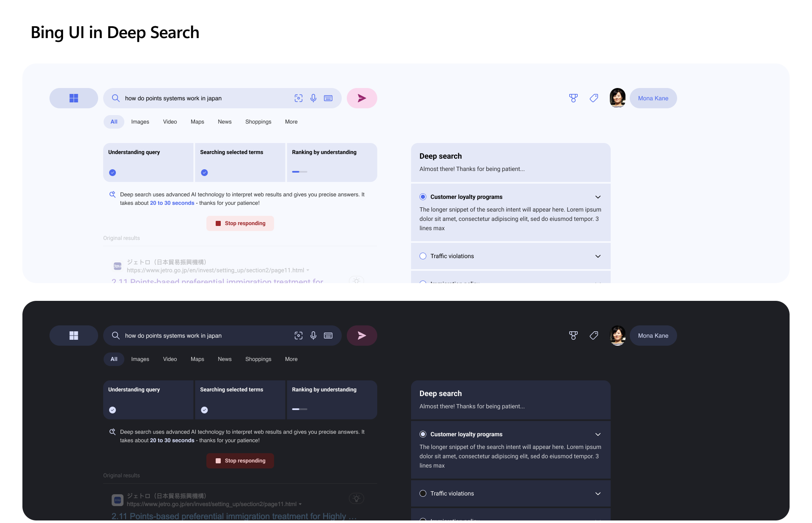Click the tag icon in dark theme header
This screenshot has height=523, width=812.
(594, 336)
